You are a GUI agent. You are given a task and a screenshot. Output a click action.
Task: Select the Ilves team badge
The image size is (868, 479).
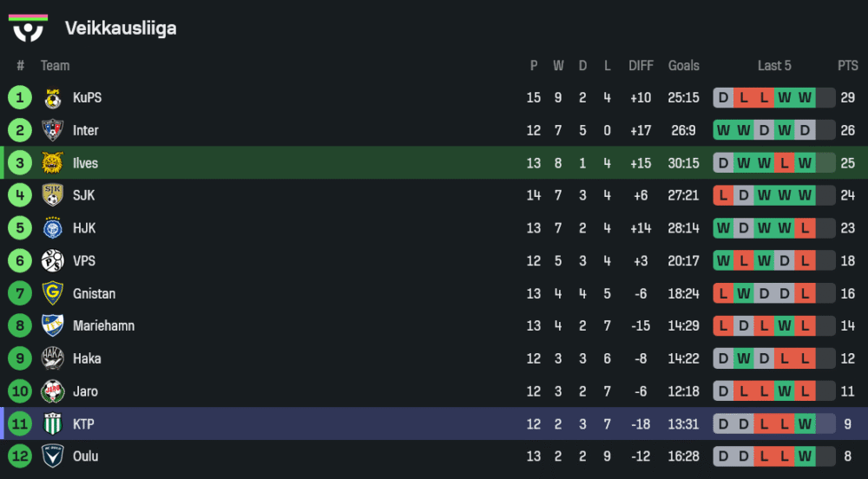pyautogui.click(x=53, y=163)
